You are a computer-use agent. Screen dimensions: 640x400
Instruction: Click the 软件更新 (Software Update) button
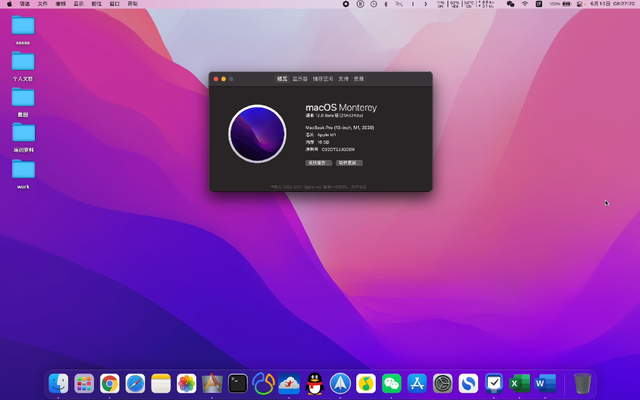349,162
